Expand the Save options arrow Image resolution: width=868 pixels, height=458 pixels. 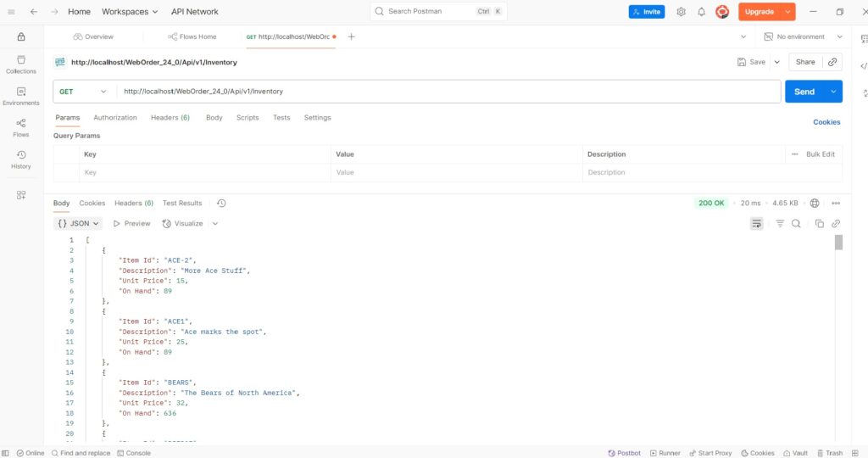point(776,62)
